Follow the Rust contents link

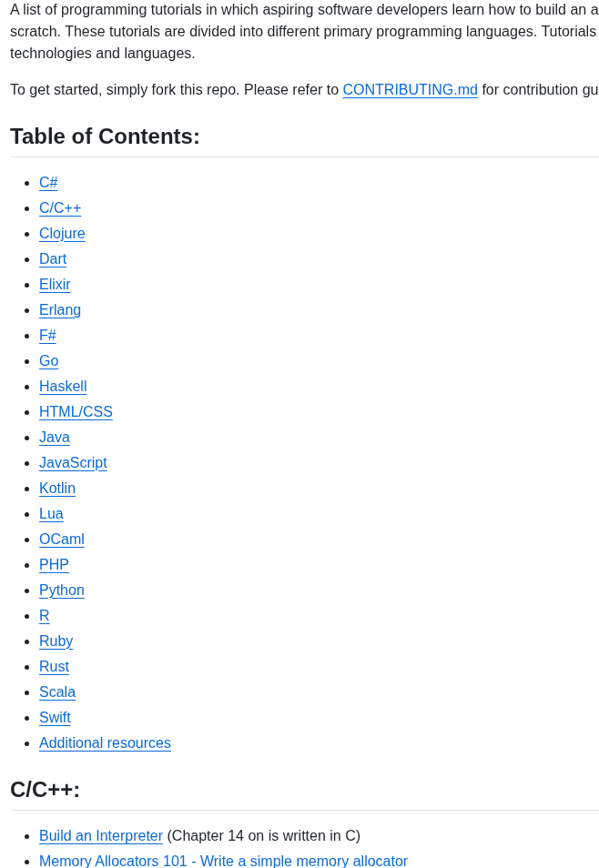coord(55,667)
